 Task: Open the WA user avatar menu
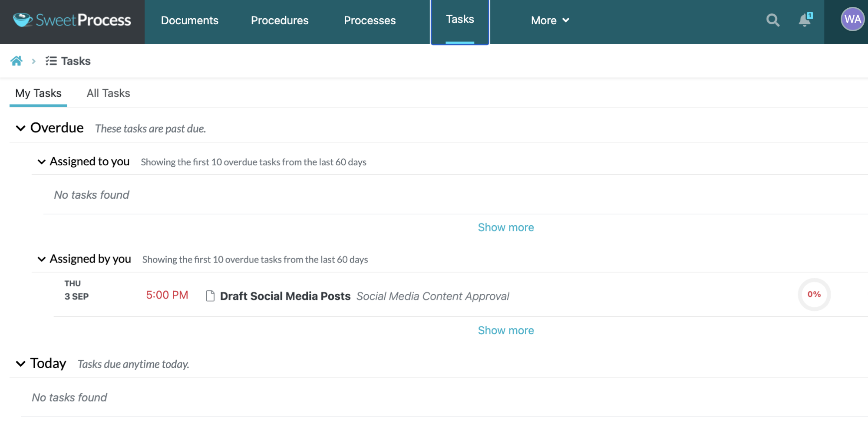tap(852, 19)
